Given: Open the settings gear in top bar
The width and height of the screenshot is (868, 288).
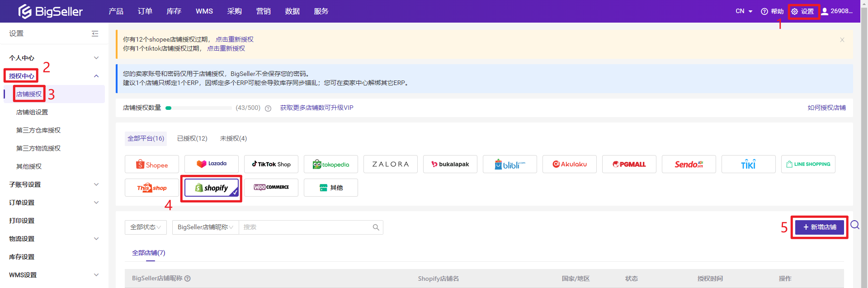Looking at the screenshot, I should tap(795, 11).
